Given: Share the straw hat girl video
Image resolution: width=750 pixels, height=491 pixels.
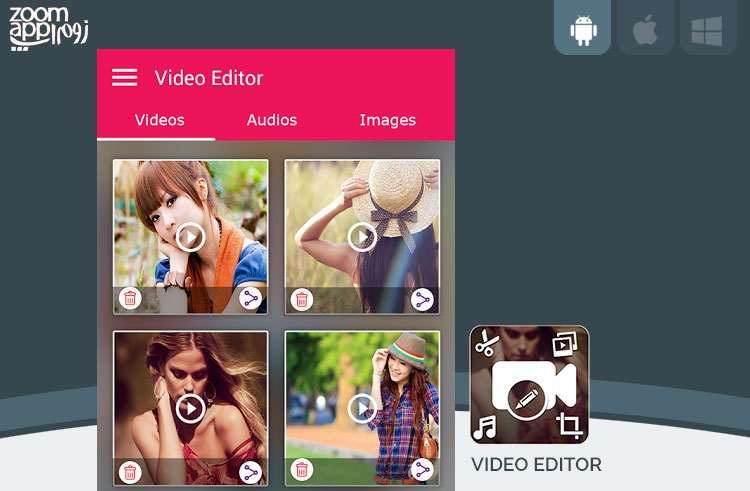Looking at the screenshot, I should coord(422,300).
